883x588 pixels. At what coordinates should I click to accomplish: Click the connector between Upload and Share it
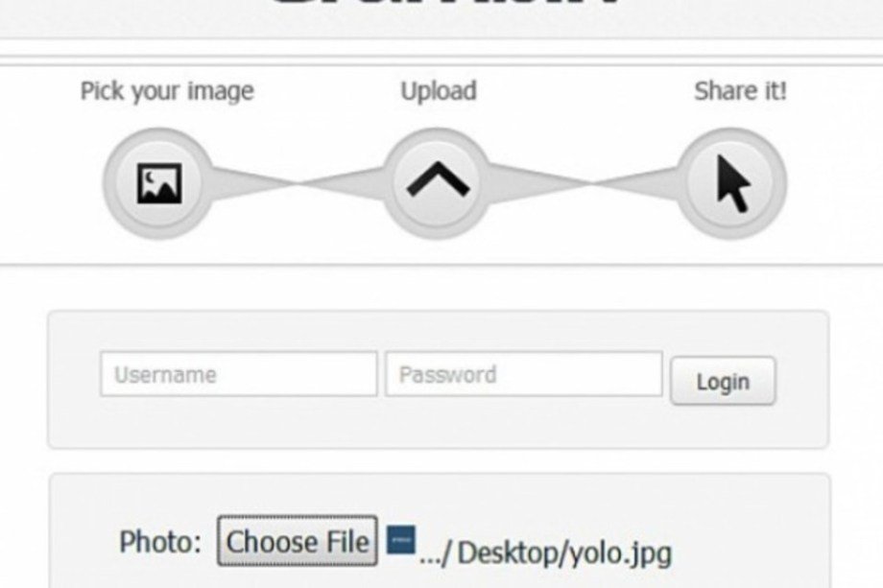point(588,183)
